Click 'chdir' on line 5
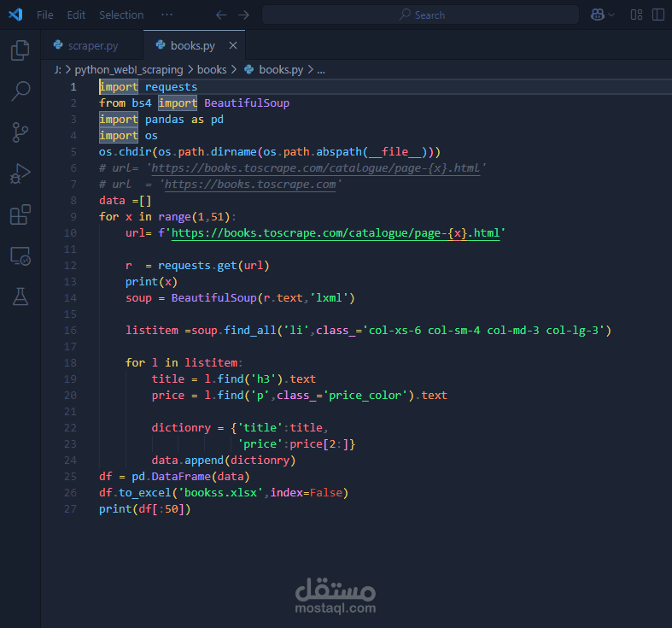The image size is (672, 628). [135, 152]
